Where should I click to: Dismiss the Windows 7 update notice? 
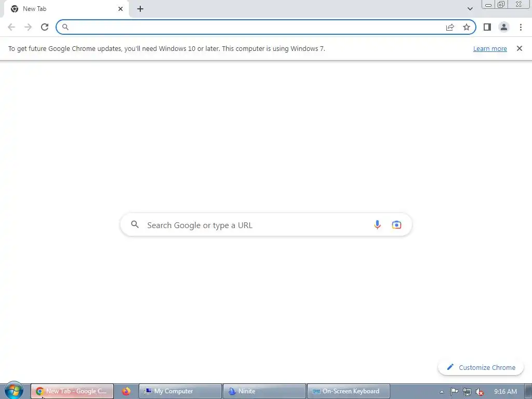tap(519, 48)
